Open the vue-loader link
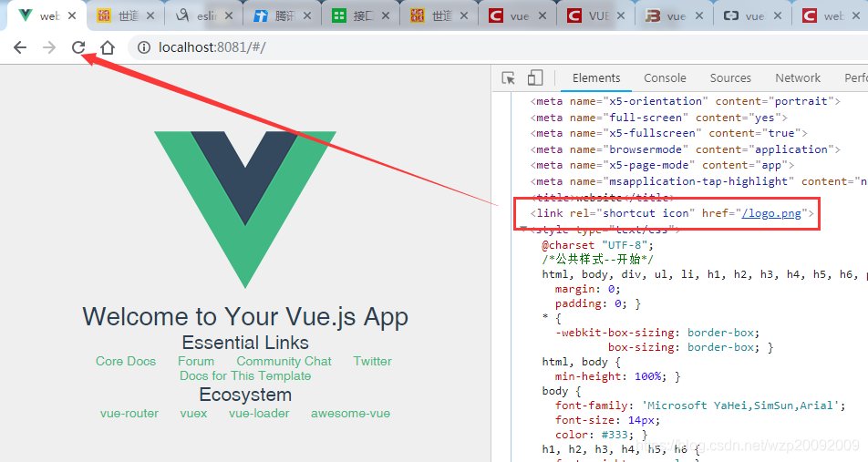The height and width of the screenshot is (462, 868). coord(259,414)
